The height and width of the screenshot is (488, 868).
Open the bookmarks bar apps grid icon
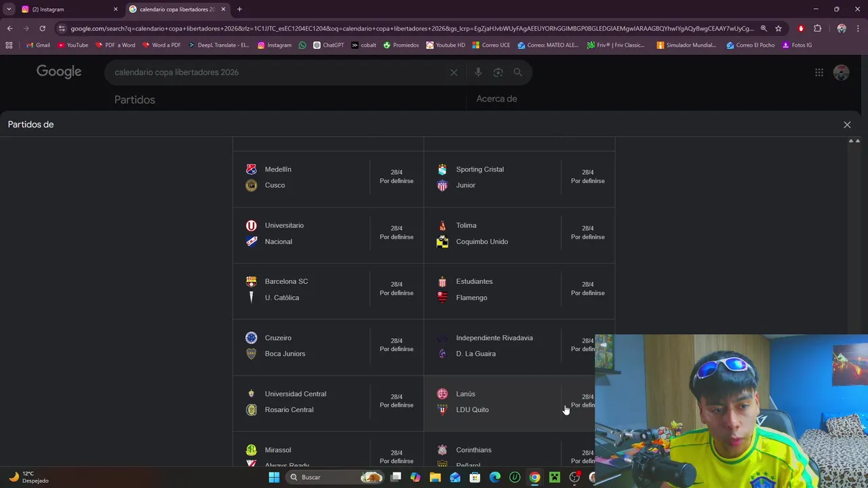9,45
